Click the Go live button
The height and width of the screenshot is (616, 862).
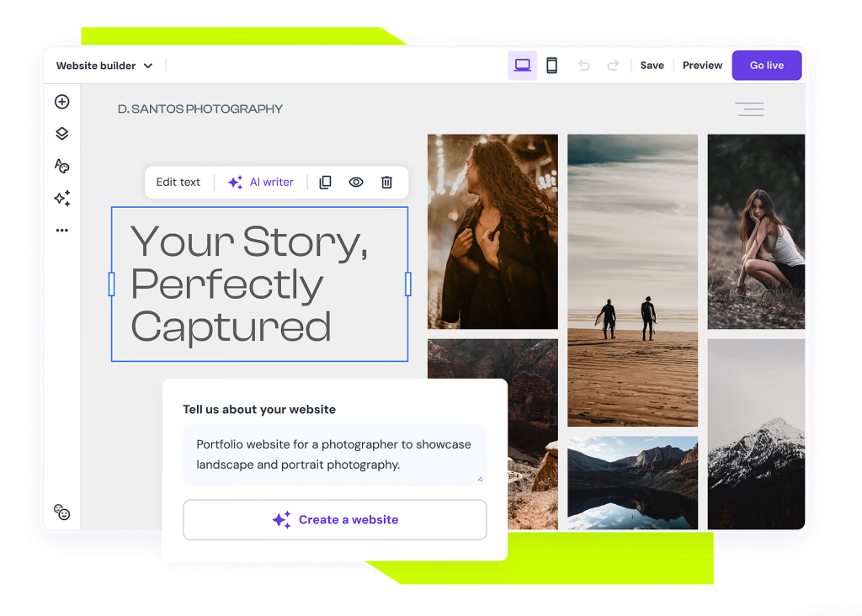[766, 65]
